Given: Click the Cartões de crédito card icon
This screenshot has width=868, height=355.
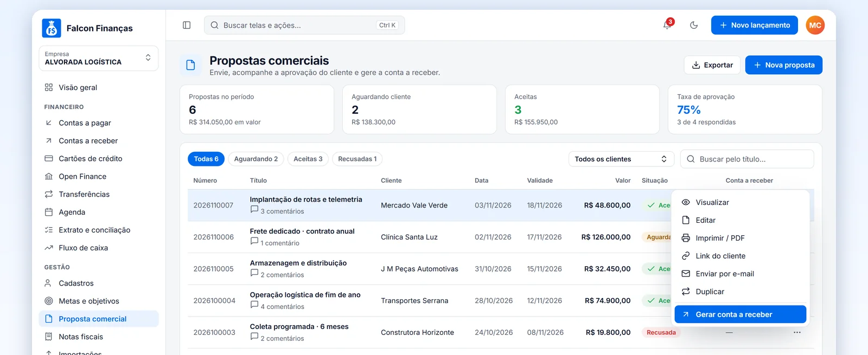Looking at the screenshot, I should click(x=49, y=159).
